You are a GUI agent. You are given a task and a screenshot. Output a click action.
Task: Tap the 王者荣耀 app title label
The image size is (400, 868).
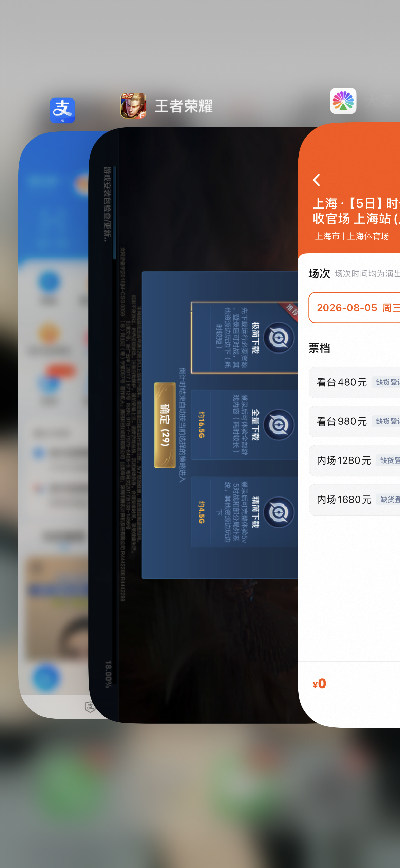[184, 106]
